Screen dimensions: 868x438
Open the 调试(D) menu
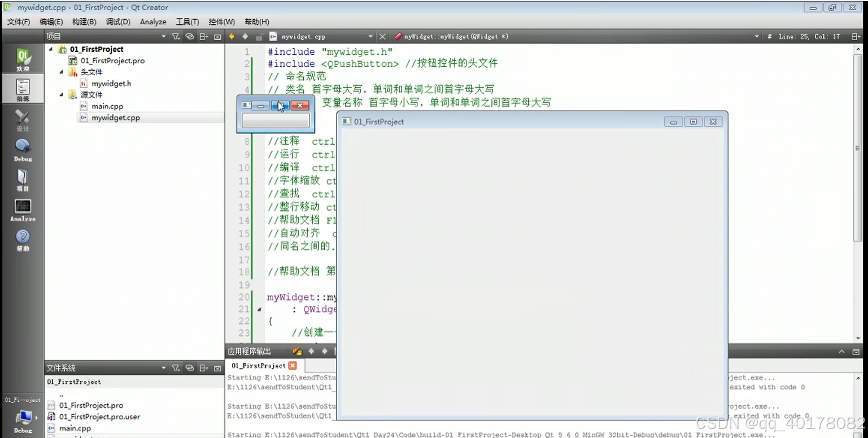pos(118,21)
